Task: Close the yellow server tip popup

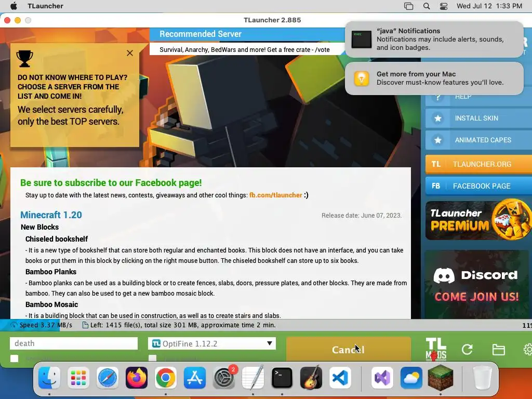Action: pos(129,53)
